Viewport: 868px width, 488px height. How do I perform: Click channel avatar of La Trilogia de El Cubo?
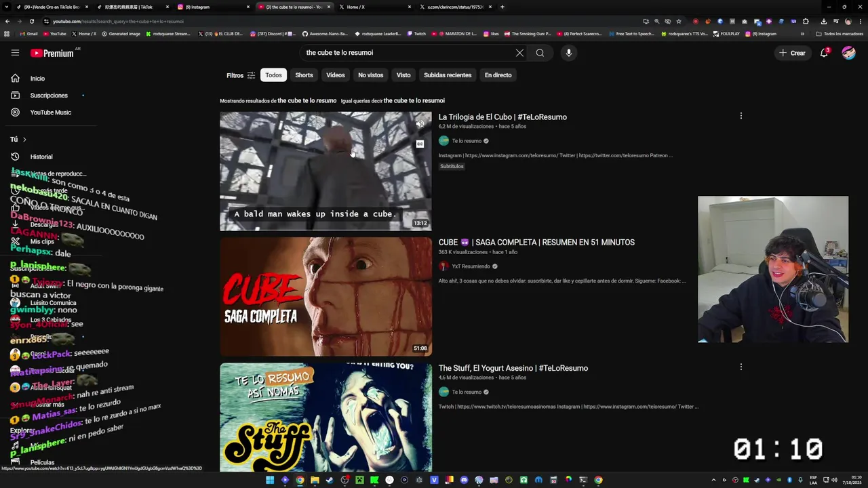click(x=443, y=141)
